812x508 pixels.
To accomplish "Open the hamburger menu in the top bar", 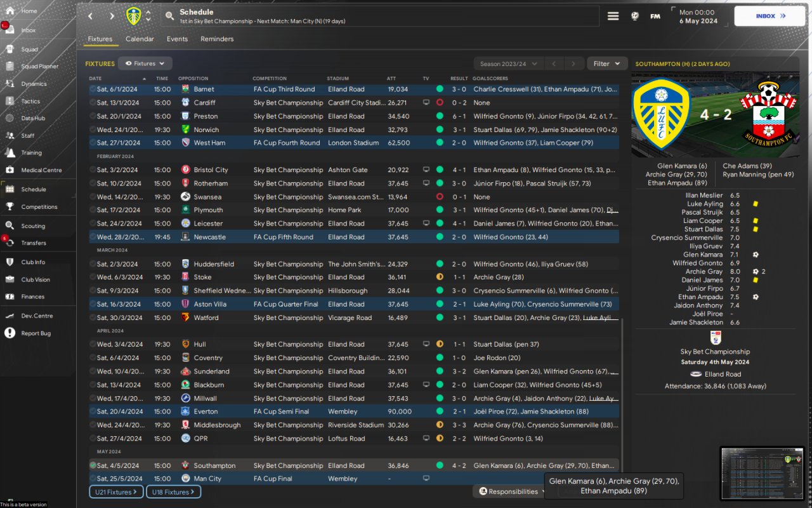I will 613,16.
